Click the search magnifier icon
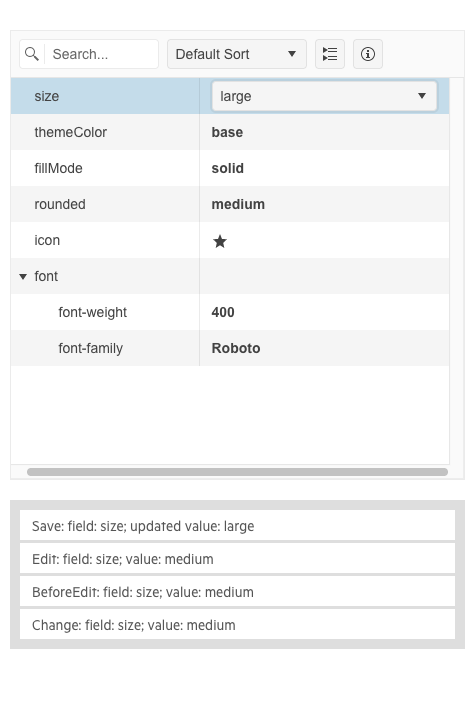The height and width of the screenshot is (709, 475). click(x=32, y=54)
